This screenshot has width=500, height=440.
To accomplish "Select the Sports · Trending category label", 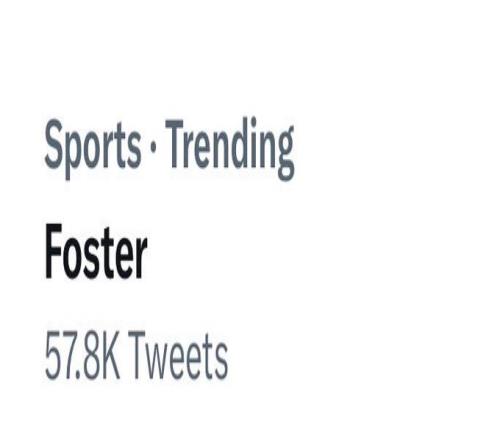I will click(x=169, y=148).
